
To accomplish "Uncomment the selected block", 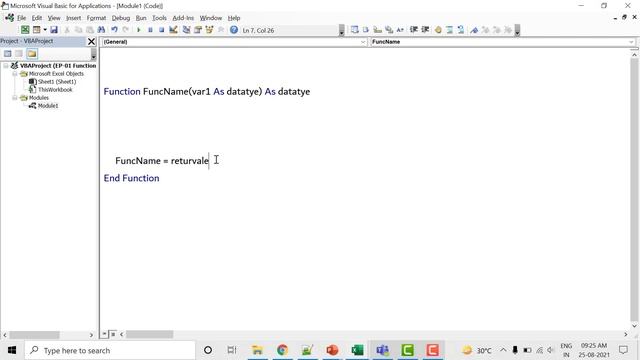I will [x=461, y=30].
